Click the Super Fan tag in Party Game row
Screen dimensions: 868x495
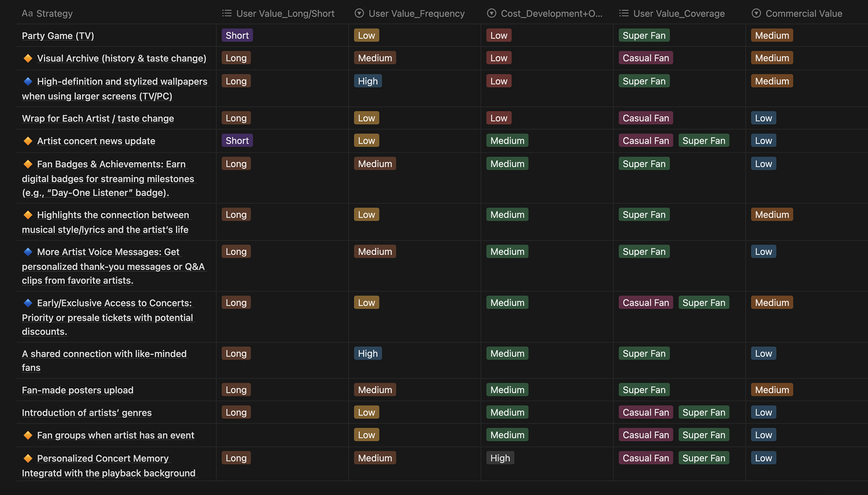[x=644, y=35]
